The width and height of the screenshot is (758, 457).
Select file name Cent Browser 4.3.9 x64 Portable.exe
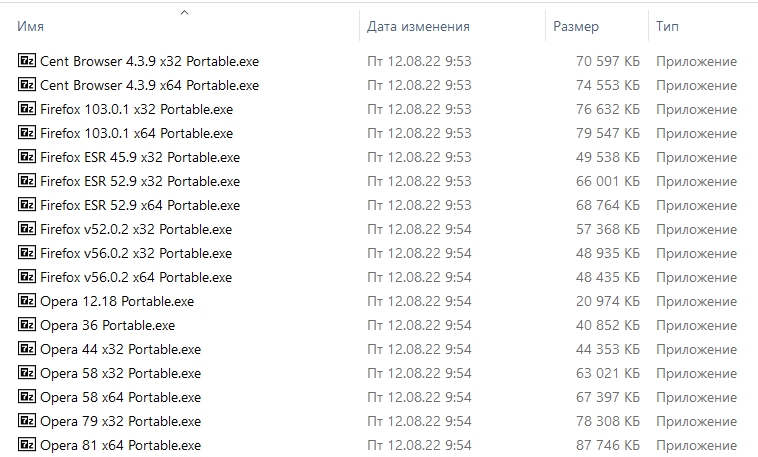pyautogui.click(x=149, y=85)
